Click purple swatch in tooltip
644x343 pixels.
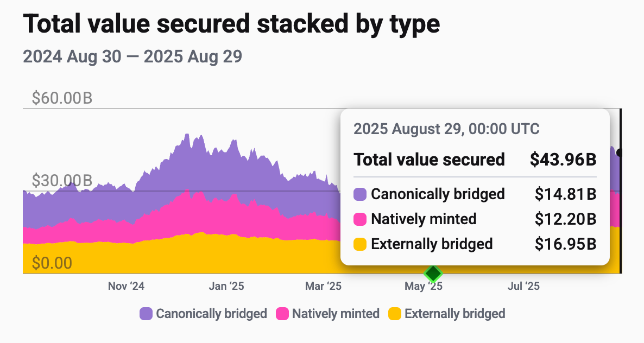360,194
